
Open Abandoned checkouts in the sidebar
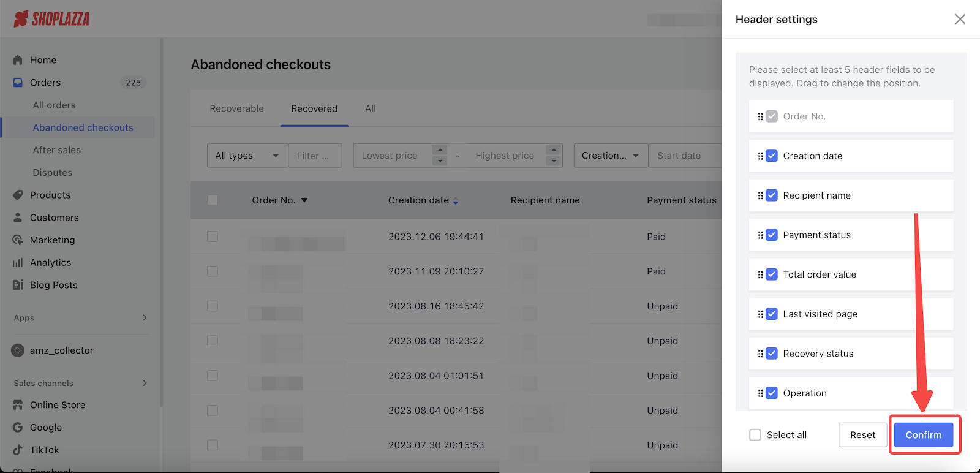point(83,127)
